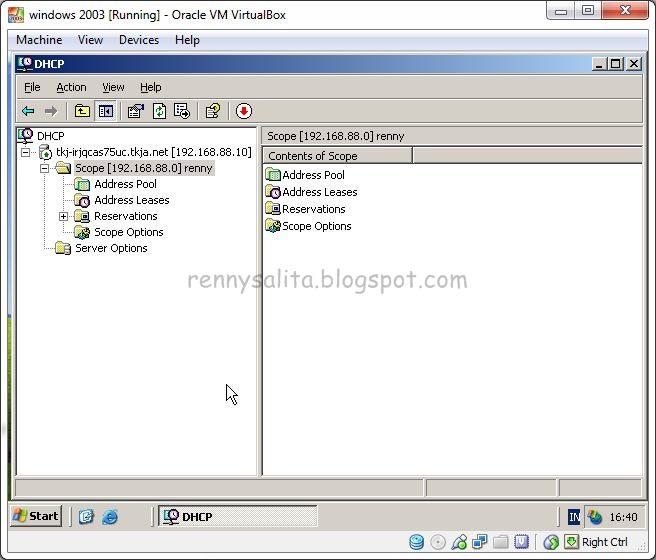The height and width of the screenshot is (560, 656).
Task: Open the DHCP Action menu
Action: [x=72, y=87]
